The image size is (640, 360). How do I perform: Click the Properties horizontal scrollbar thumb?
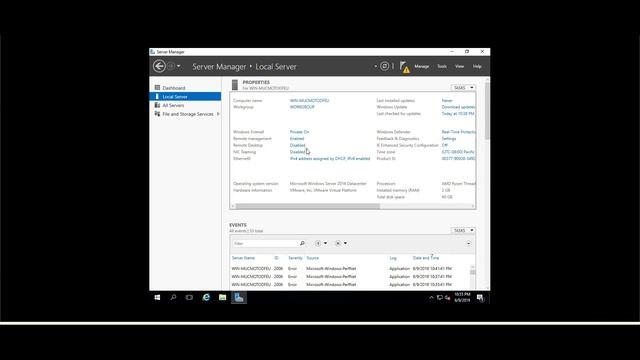[x=308, y=206]
